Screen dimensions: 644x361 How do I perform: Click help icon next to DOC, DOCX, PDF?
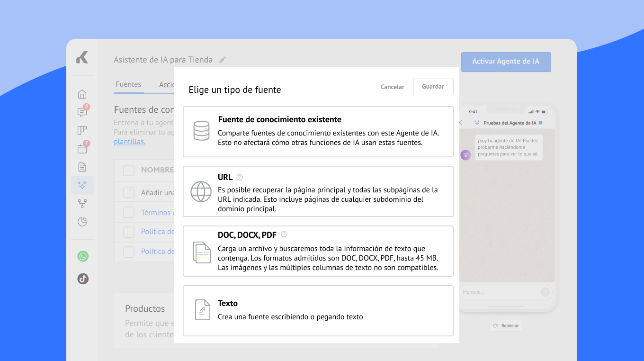click(284, 234)
